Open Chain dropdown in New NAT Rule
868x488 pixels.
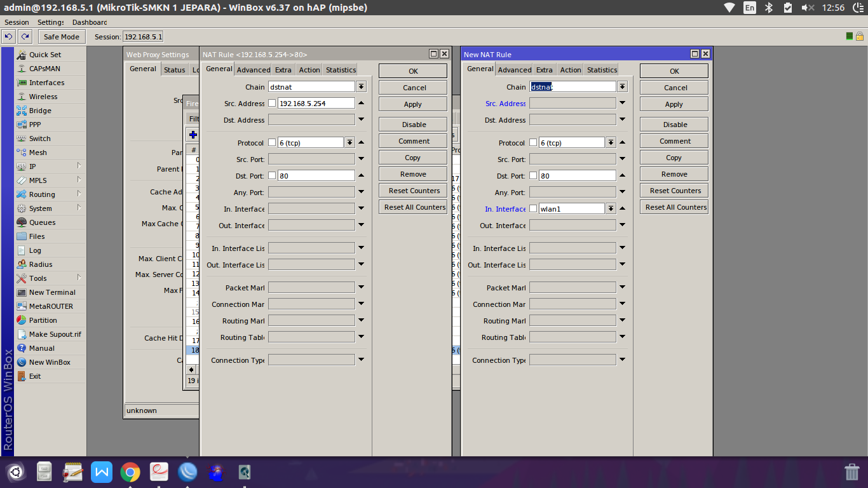pyautogui.click(x=623, y=87)
